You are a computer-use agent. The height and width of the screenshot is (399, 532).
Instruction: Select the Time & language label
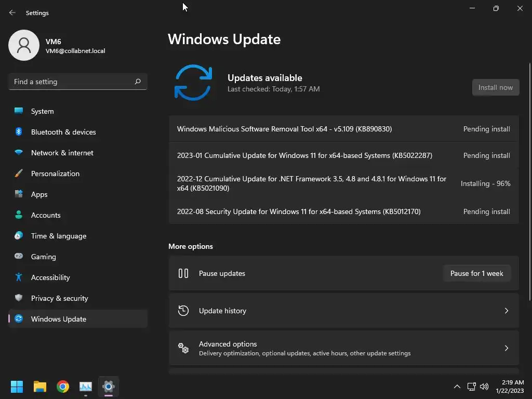59,236
